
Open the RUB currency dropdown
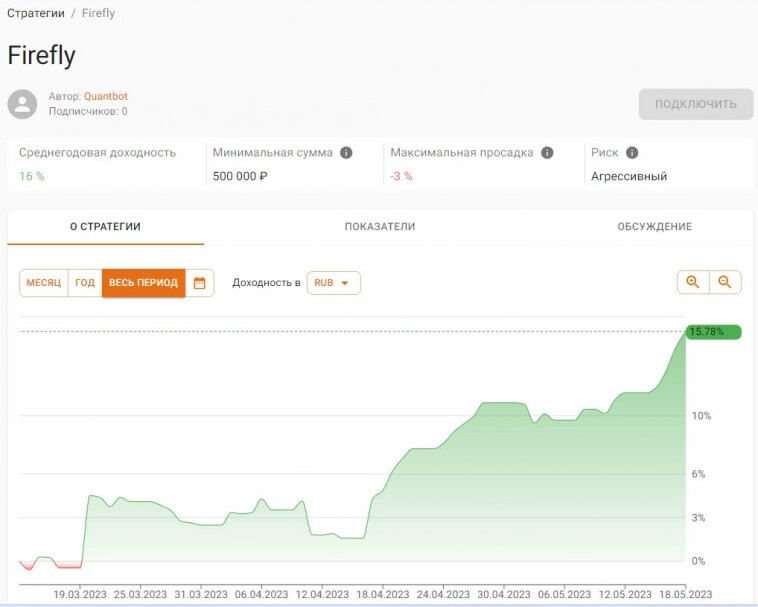tap(334, 283)
